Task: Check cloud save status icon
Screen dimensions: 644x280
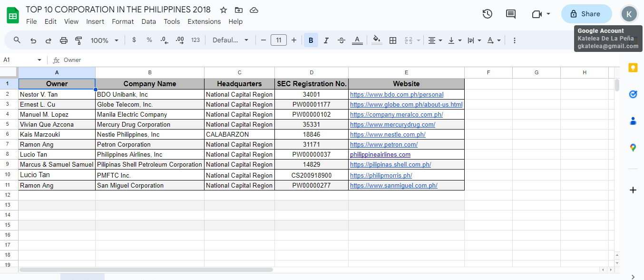Action: tap(254, 10)
